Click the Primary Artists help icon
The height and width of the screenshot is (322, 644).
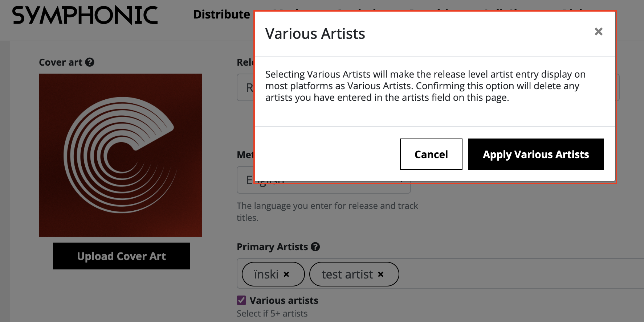pos(315,247)
